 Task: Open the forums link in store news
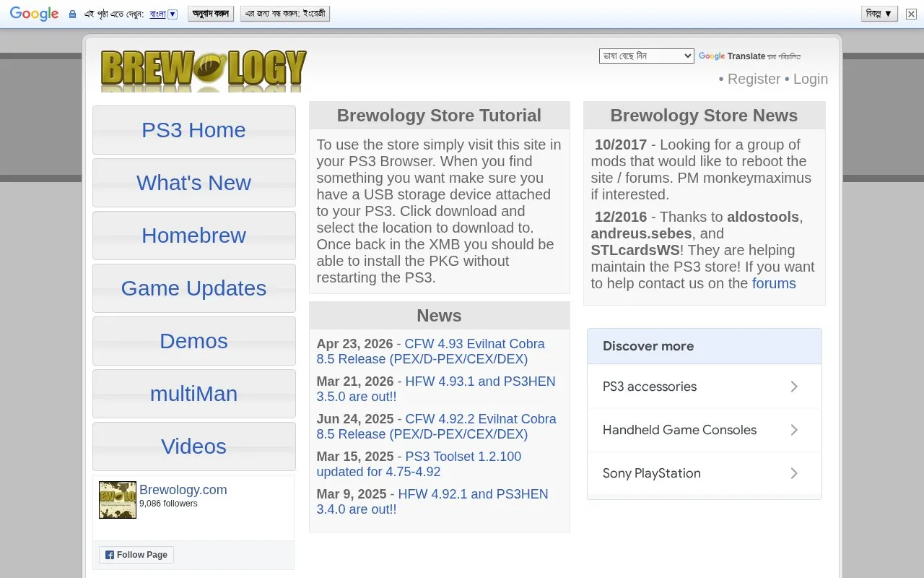(774, 283)
